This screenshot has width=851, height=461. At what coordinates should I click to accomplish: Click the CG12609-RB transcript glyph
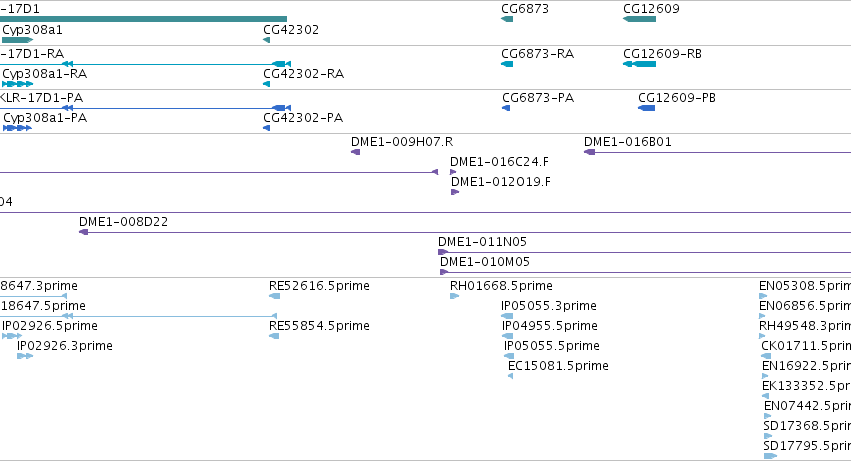[639, 64]
